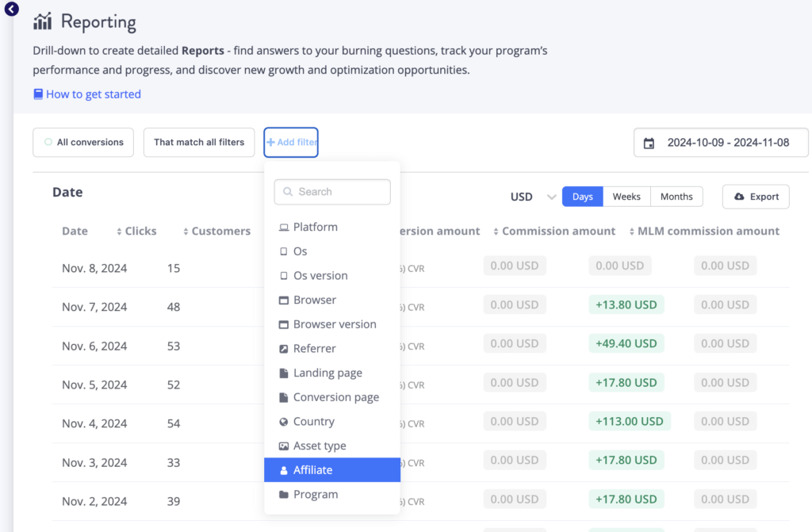Click the filter search input field
This screenshot has width=812, height=532.
coord(331,192)
